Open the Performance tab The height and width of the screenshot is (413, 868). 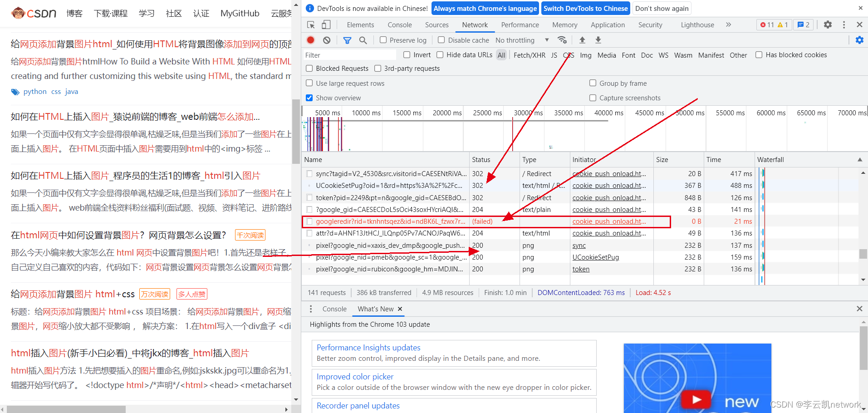point(520,25)
